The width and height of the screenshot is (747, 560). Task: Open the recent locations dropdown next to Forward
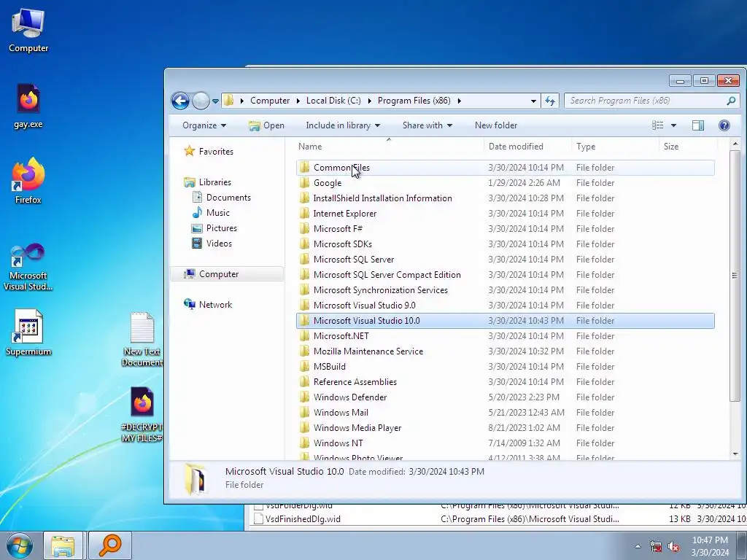coord(215,101)
